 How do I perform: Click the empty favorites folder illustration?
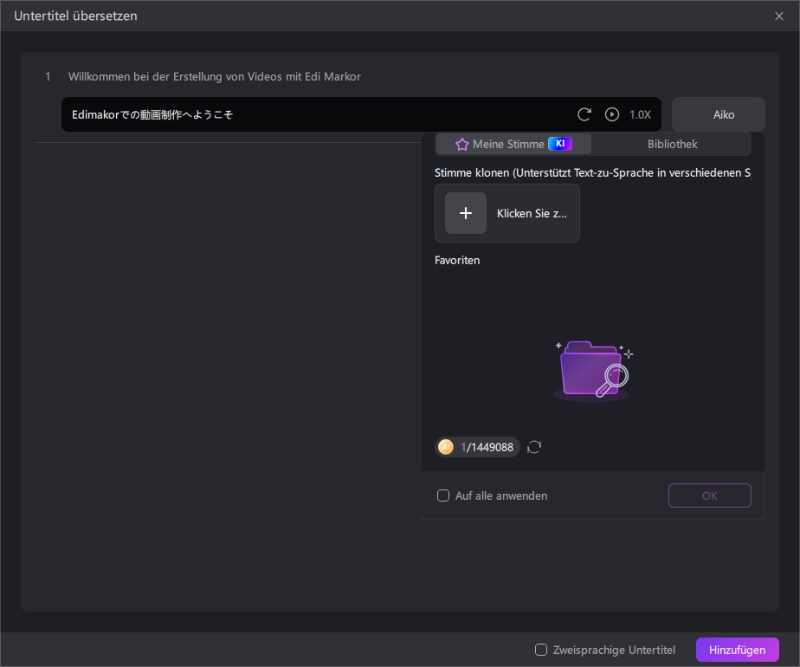tap(592, 370)
